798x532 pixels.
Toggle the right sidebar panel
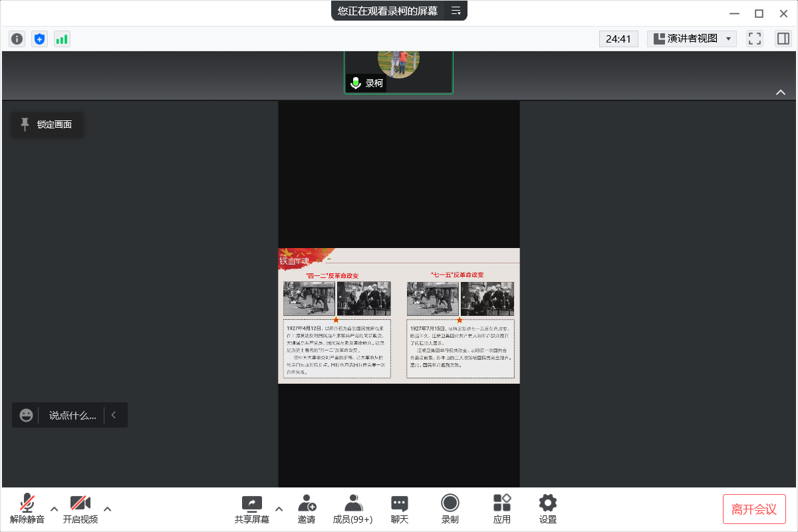783,39
